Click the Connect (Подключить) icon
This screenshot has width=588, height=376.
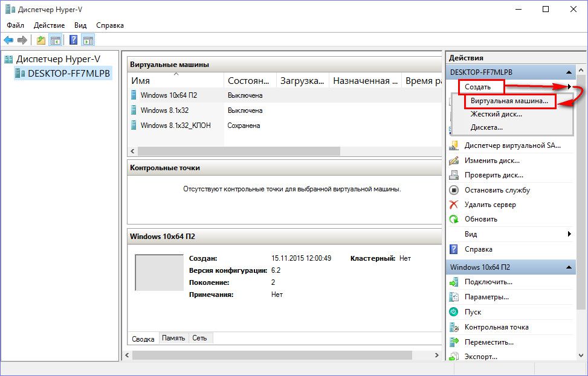pos(454,282)
